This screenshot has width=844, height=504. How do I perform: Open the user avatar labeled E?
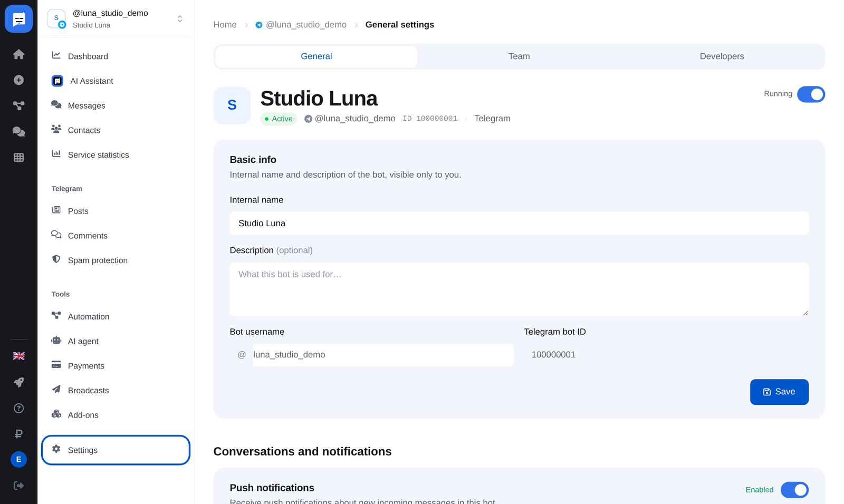pos(18,459)
